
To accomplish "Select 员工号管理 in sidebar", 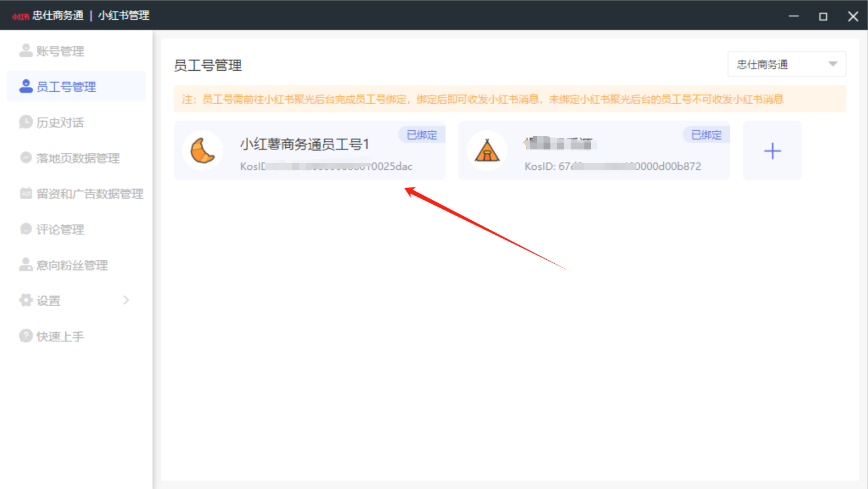I will point(76,87).
